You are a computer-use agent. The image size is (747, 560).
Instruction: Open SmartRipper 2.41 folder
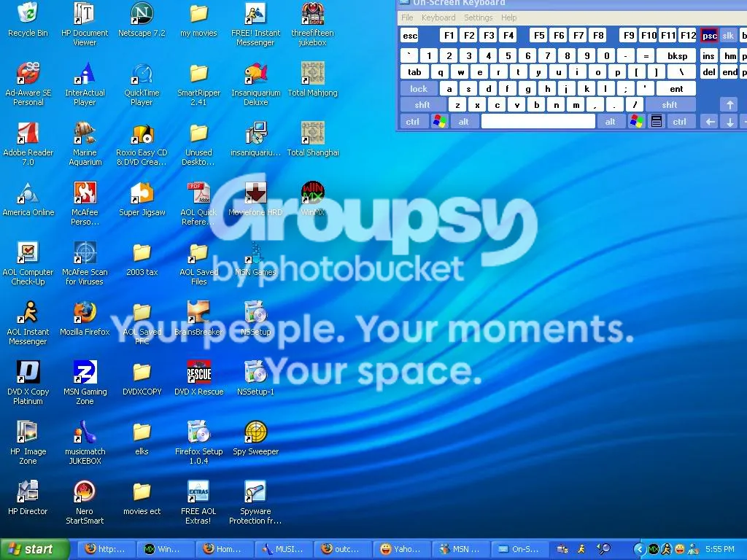coord(198,84)
